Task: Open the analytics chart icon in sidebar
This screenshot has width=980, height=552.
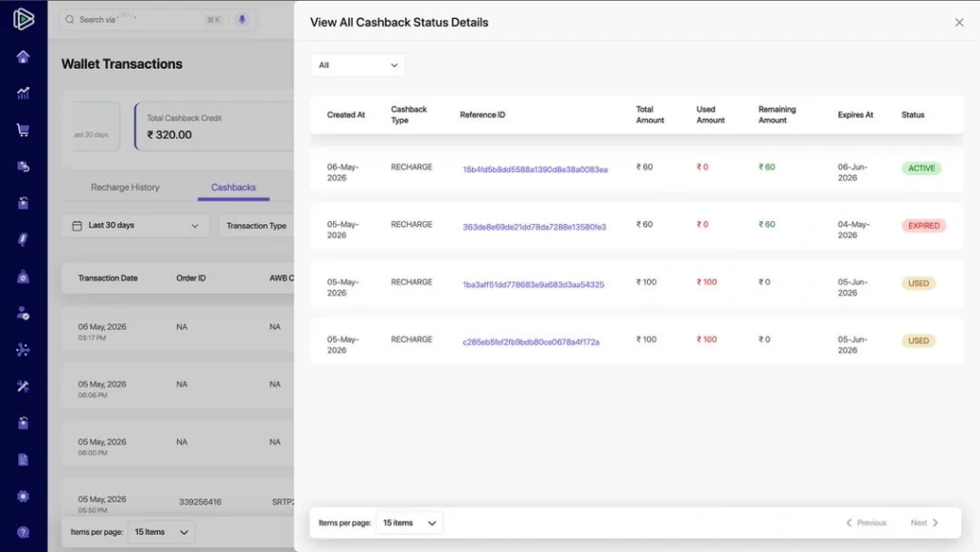Action: tap(23, 93)
